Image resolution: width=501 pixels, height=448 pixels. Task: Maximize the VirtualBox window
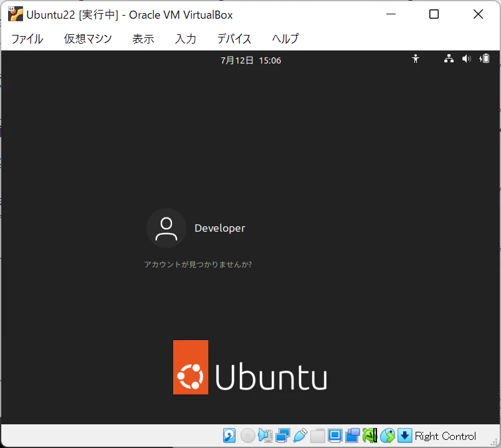coord(434,14)
